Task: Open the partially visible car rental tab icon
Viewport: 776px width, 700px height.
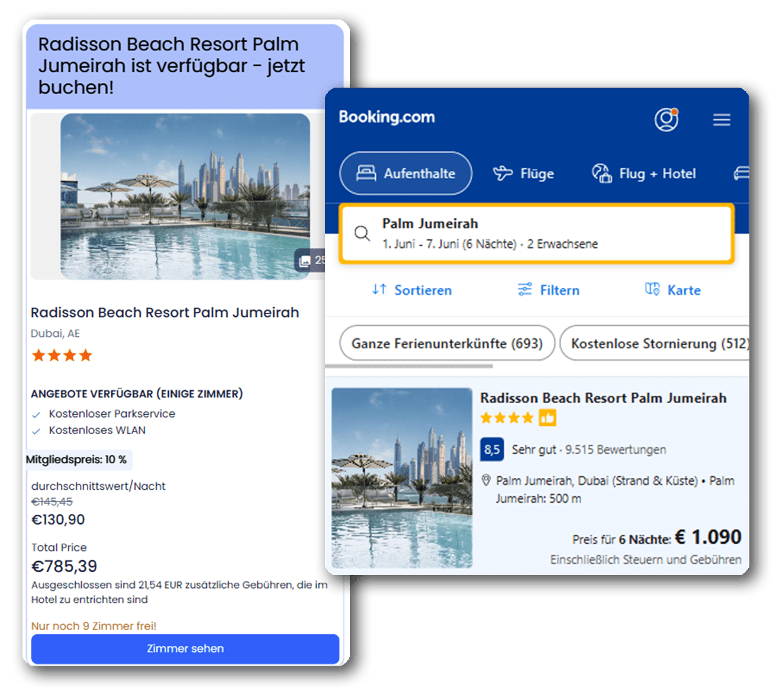Action: (741, 174)
